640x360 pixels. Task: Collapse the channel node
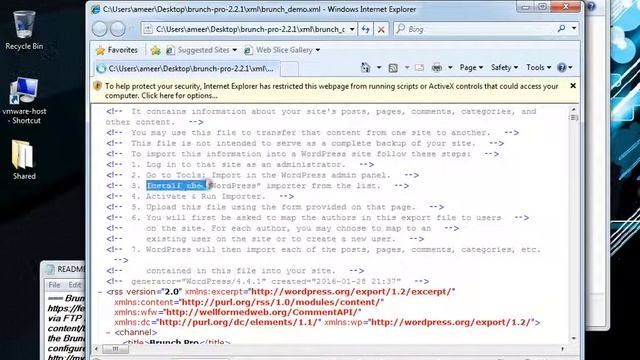click(x=108, y=333)
